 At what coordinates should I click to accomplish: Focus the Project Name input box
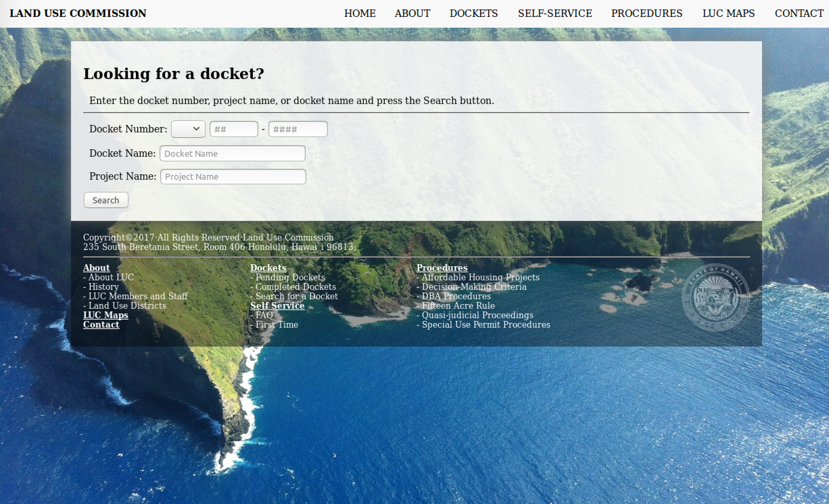click(233, 177)
